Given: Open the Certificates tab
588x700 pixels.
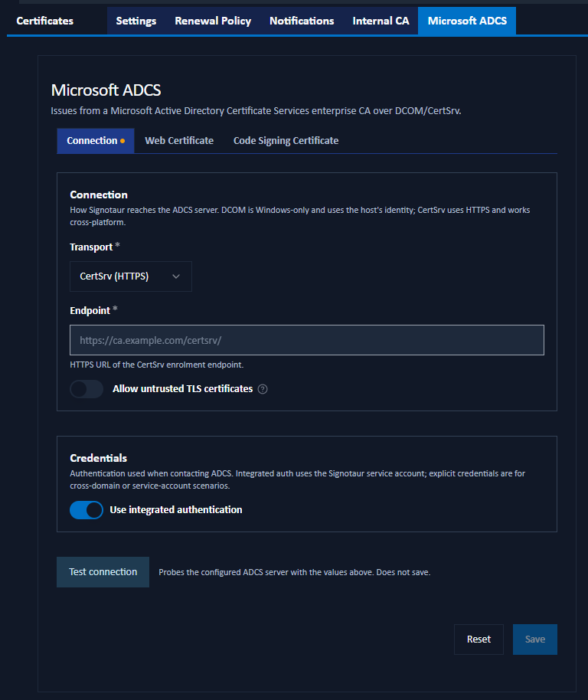Looking at the screenshot, I should 44,21.
